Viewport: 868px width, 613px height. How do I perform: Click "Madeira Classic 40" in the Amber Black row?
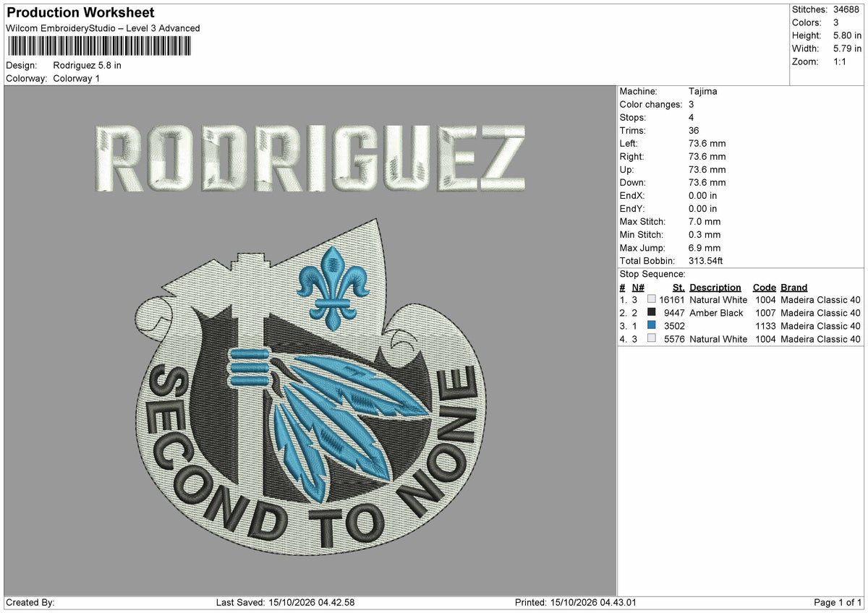pyautogui.click(x=821, y=312)
